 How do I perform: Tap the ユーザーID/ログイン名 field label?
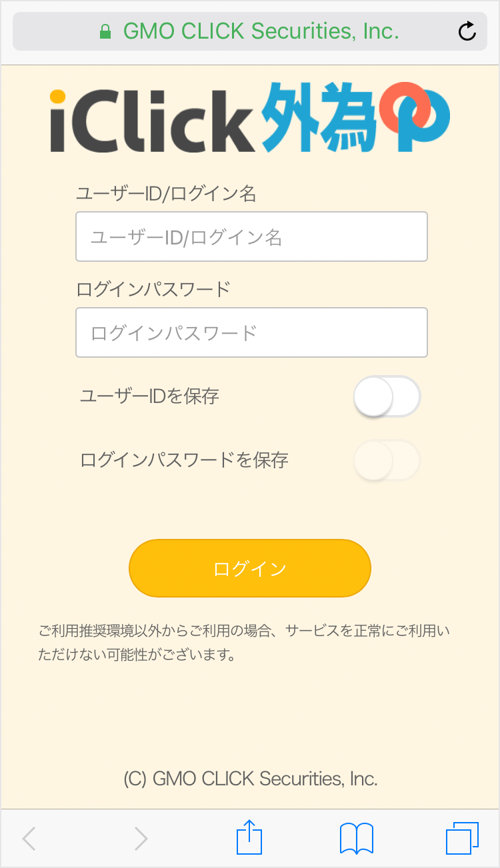coord(166,194)
